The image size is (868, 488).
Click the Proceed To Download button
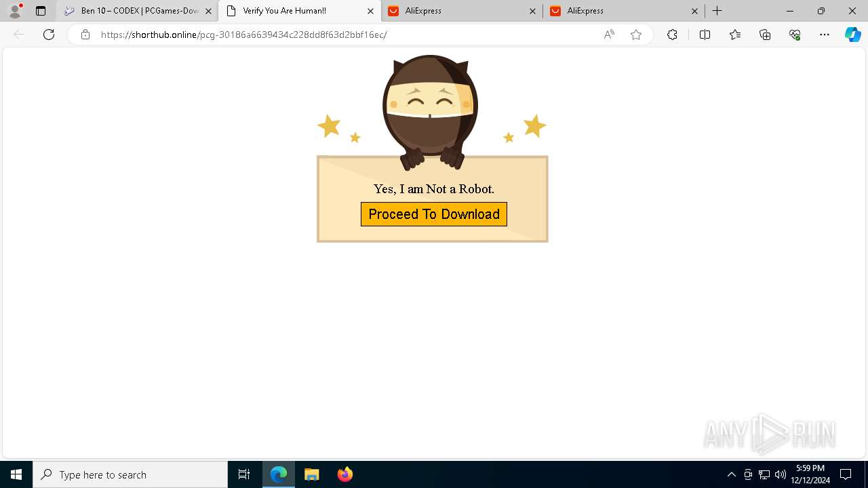pos(434,214)
